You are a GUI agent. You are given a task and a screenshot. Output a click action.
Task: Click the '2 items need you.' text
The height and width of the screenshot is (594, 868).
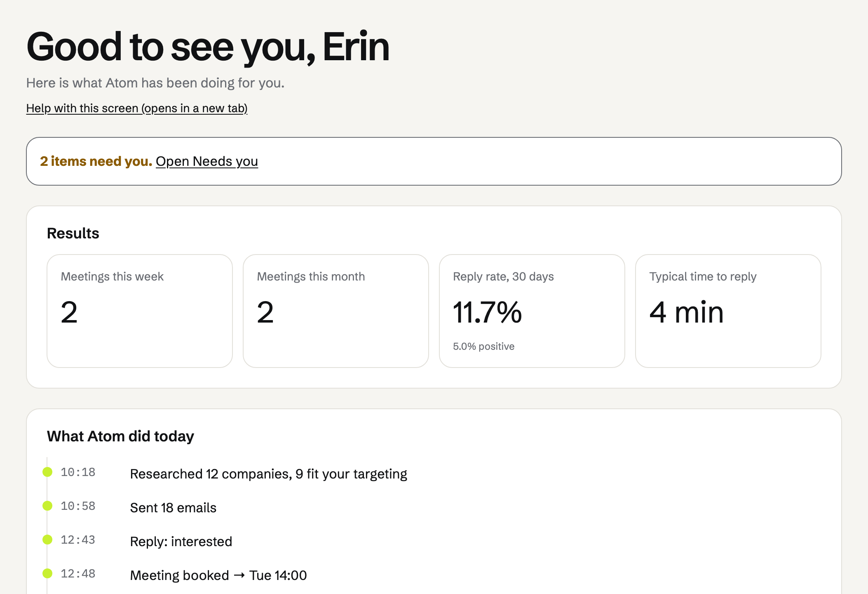96,161
